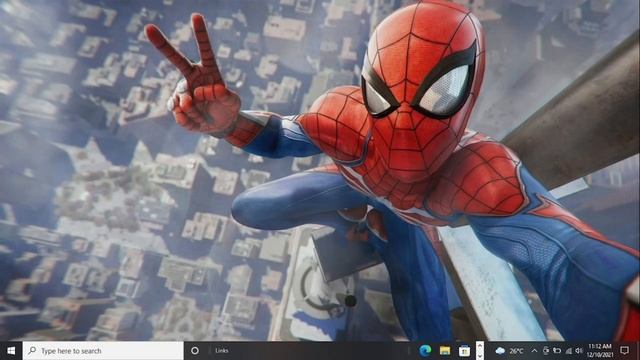
Task: Open the weather widget showing 26°C
Action: (509, 351)
